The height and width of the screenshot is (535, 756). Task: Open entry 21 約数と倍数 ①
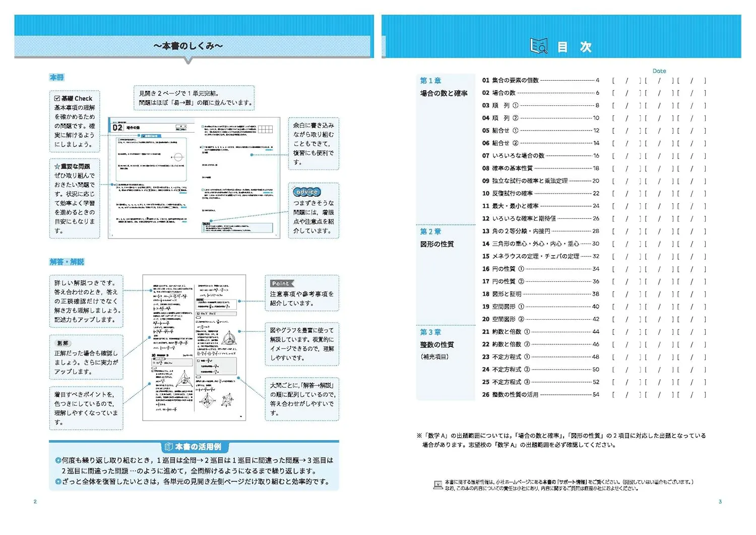click(x=540, y=332)
